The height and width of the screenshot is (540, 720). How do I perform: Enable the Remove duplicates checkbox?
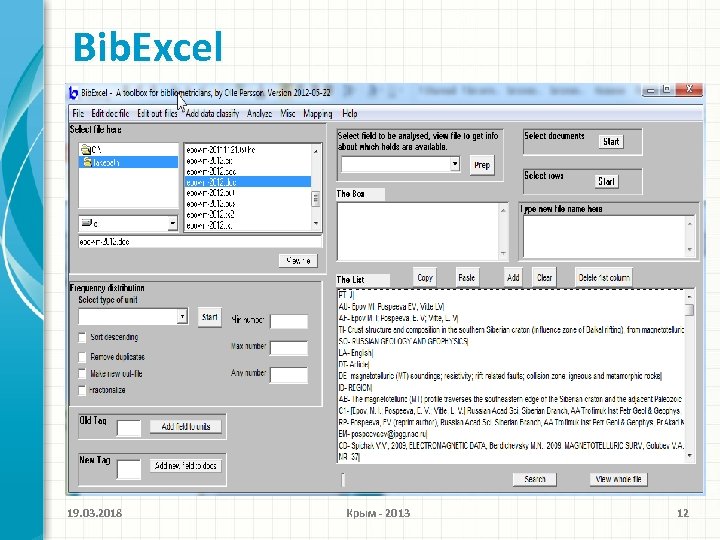[x=82, y=357]
